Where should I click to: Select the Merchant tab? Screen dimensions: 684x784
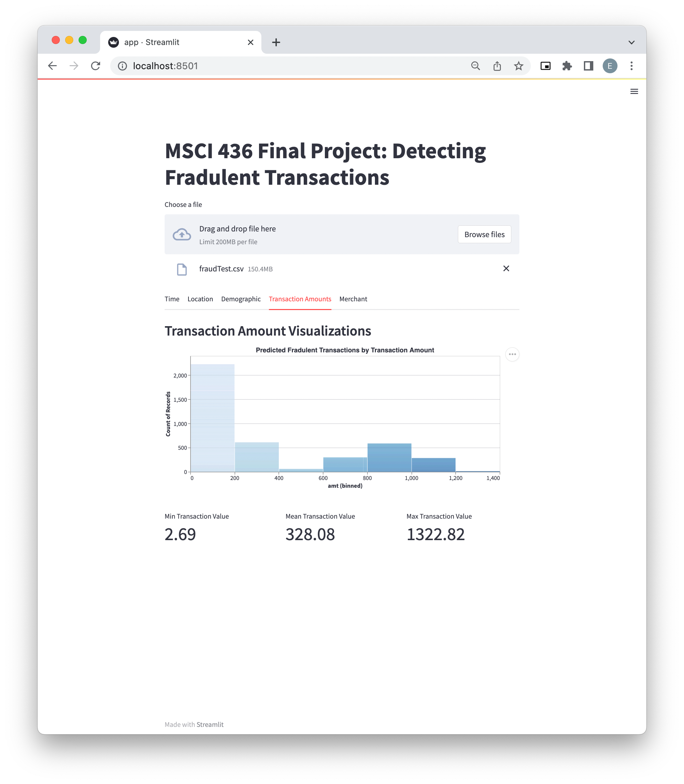coord(353,299)
